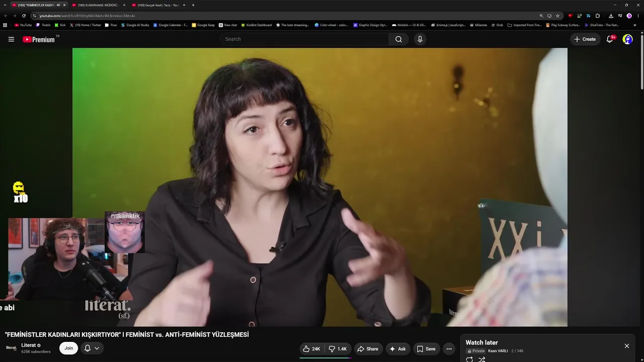
Task: Open Chrome profile avatar
Action: point(629,16)
